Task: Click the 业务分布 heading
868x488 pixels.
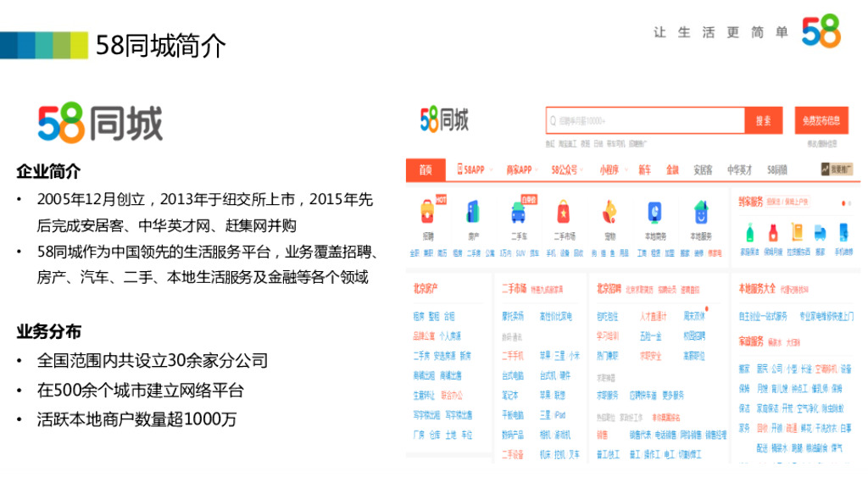Action: coord(48,331)
